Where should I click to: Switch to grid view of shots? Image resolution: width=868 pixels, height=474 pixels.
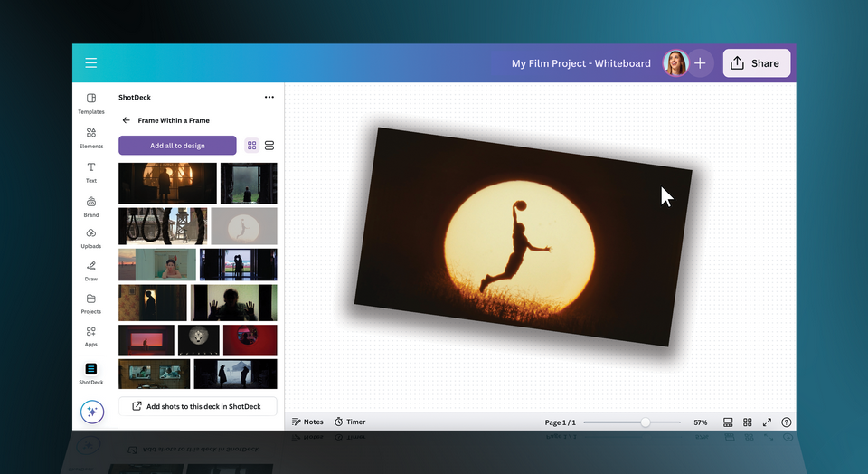coord(252,146)
